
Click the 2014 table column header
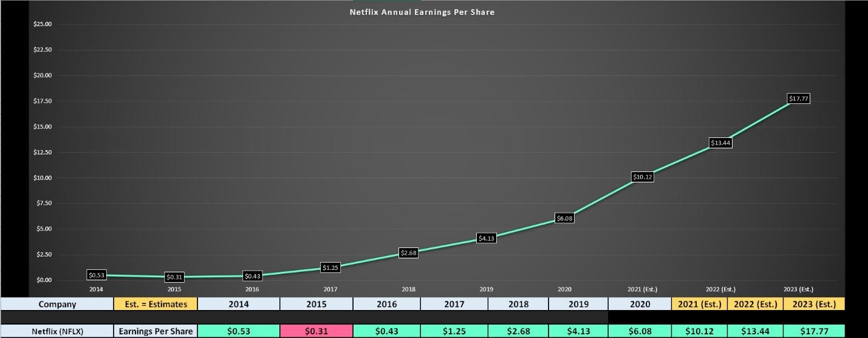(239, 304)
